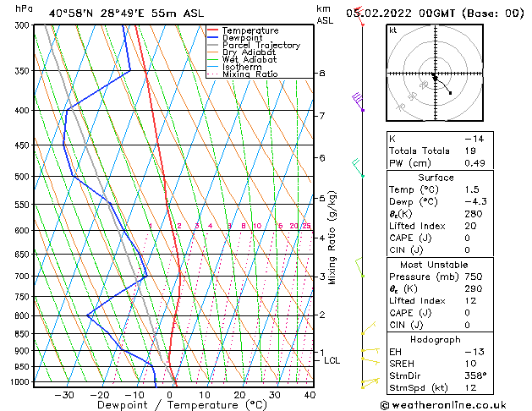
Task: Click the 8 km altitude axis tick
Action: 321,74
